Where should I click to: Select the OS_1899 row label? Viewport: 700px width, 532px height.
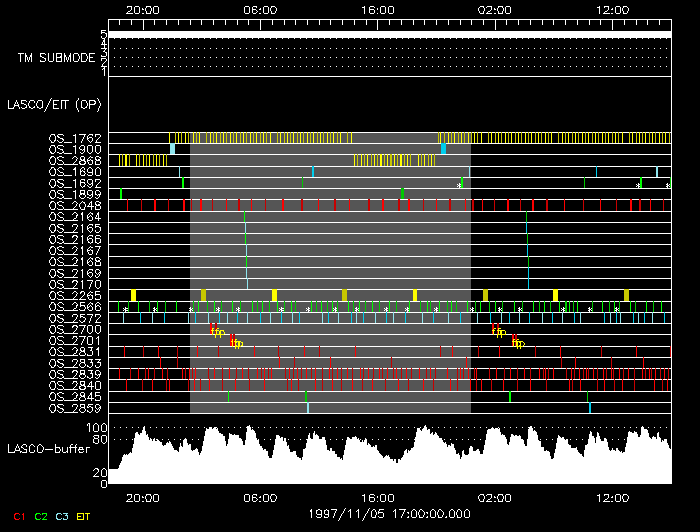point(75,195)
